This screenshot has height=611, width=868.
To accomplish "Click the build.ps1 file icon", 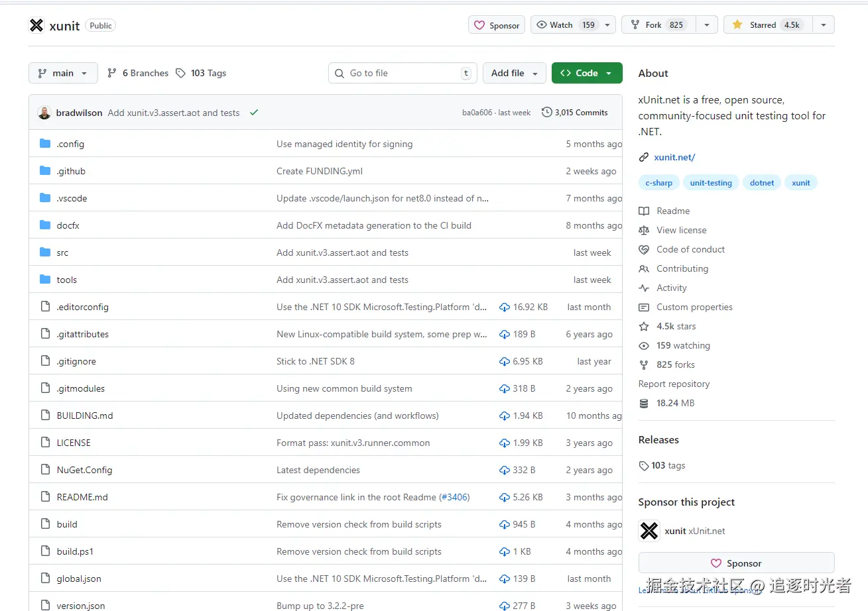I will coord(45,551).
